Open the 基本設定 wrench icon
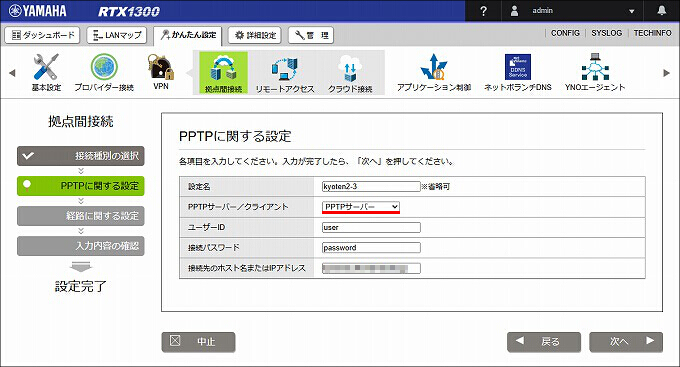Image resolution: width=680 pixels, height=367 pixels. tap(46, 67)
